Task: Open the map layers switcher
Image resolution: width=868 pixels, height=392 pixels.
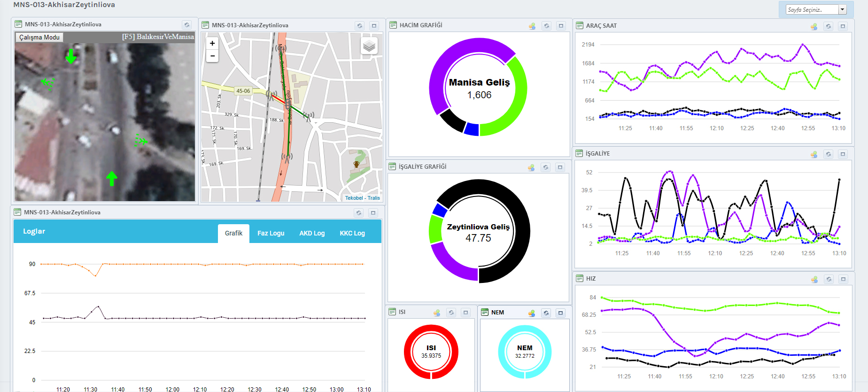Action: click(x=369, y=46)
